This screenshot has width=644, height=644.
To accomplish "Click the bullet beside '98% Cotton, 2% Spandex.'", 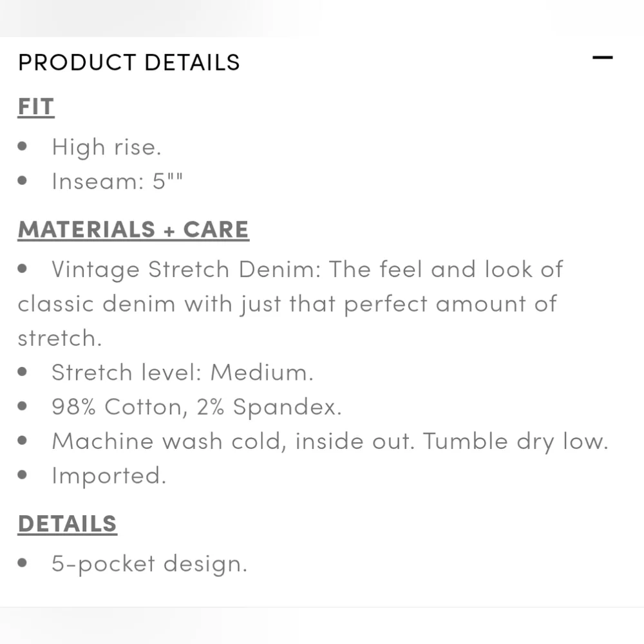I will coord(23,406).
